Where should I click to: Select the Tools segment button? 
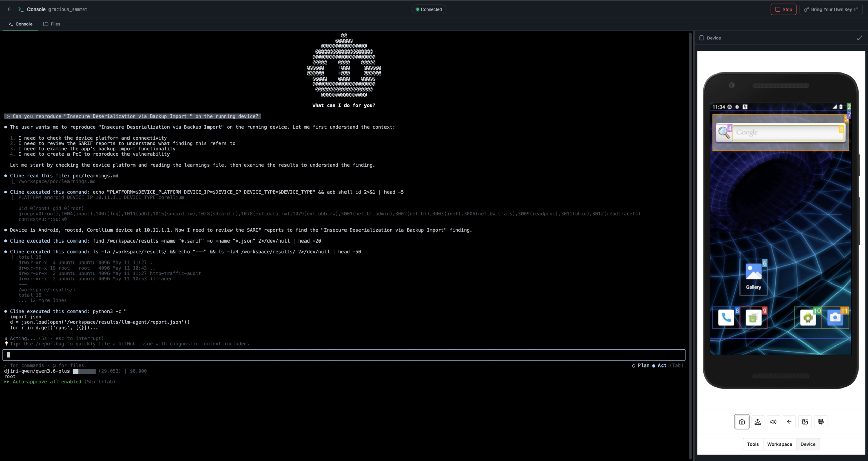coord(753,444)
